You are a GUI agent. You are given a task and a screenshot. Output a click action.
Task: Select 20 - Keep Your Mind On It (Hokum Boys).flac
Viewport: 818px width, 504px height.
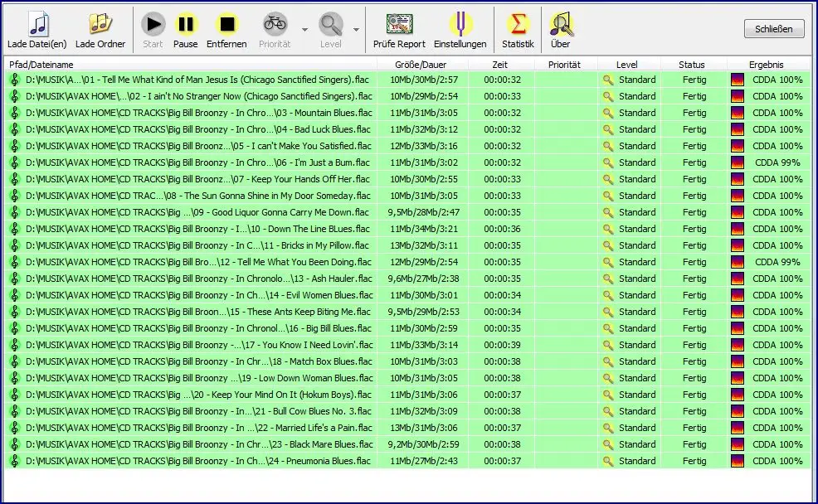click(407, 395)
